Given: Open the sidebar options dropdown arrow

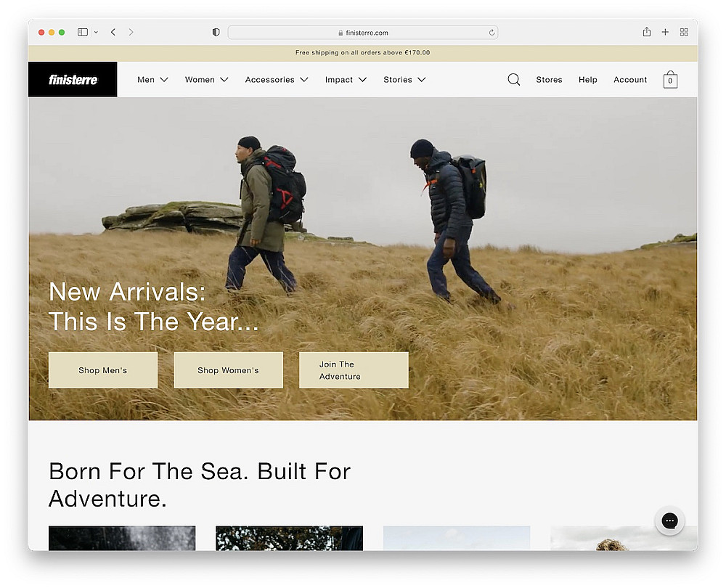Looking at the screenshot, I should pos(96,33).
